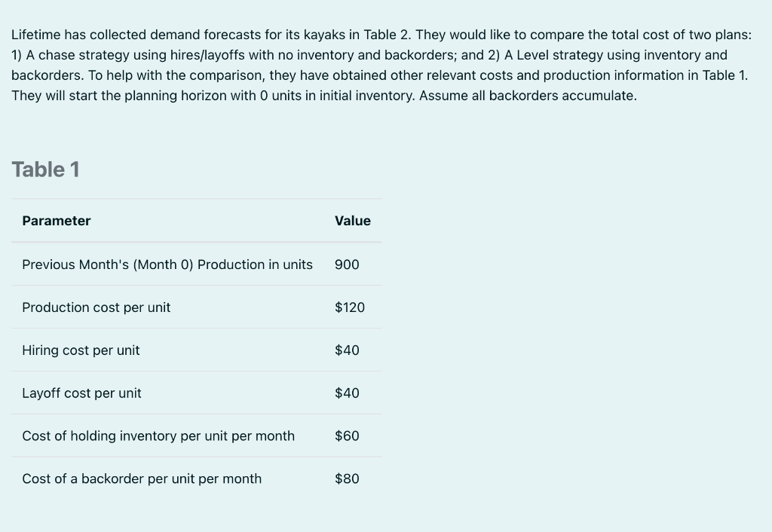772x532 pixels.
Task: Select the "Hiring cost per unit" label
Action: pyautogui.click(x=81, y=350)
